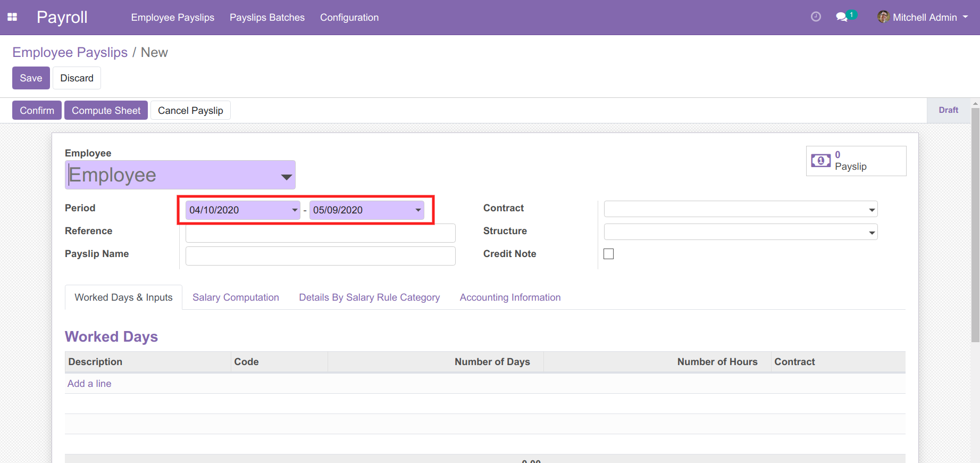The image size is (980, 463).
Task: Click the Cancel Payslip button
Action: [190, 110]
